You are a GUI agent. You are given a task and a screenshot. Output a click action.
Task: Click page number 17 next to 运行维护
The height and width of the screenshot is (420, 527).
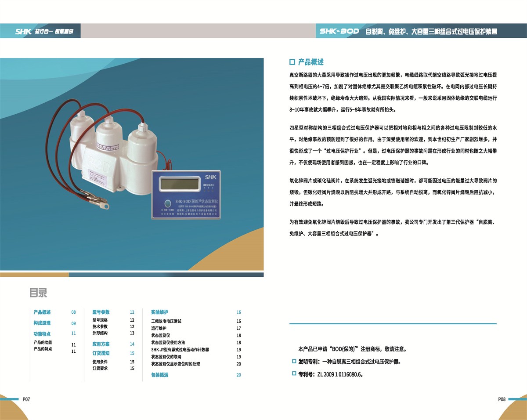(239, 328)
